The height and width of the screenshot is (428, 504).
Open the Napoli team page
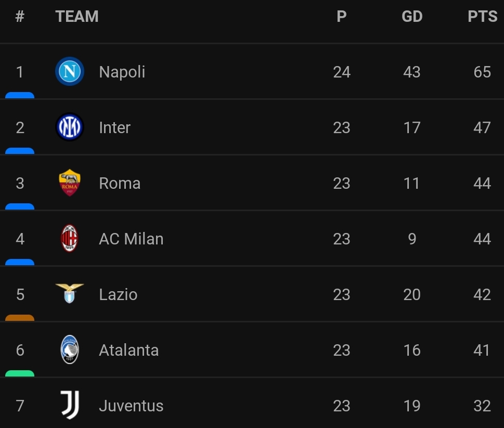(122, 72)
